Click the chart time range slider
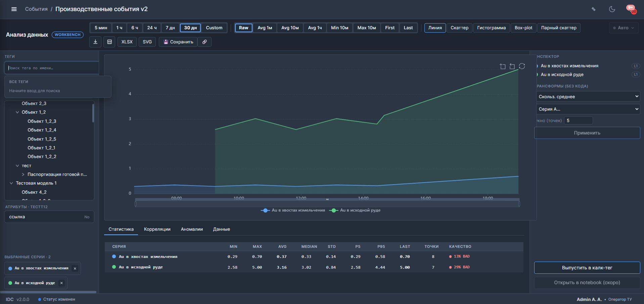Screen dimensions: 644x304 (x=327, y=203)
